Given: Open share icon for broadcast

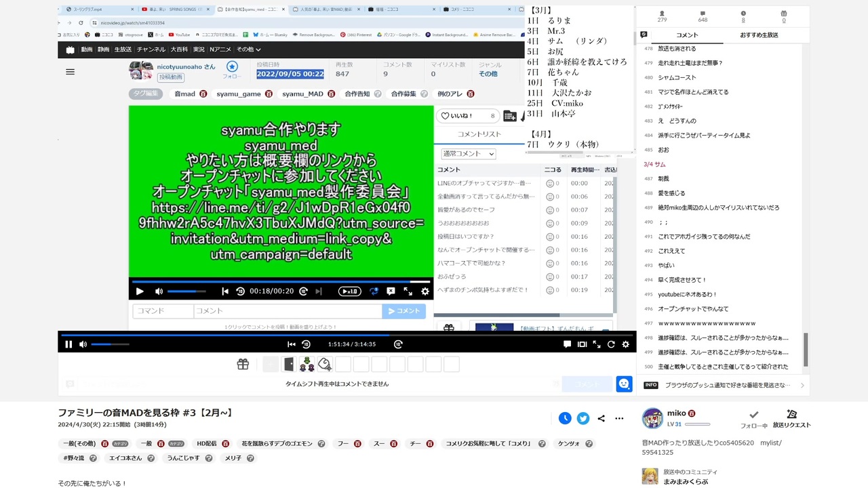Looking at the screenshot, I should coord(601,418).
